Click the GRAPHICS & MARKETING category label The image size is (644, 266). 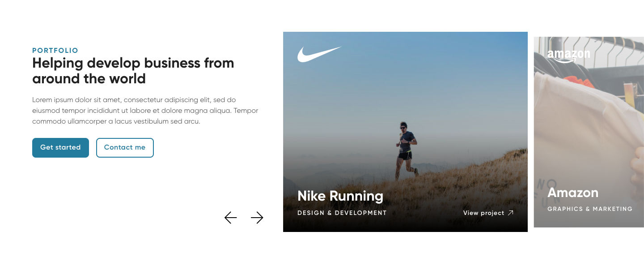coord(589,209)
